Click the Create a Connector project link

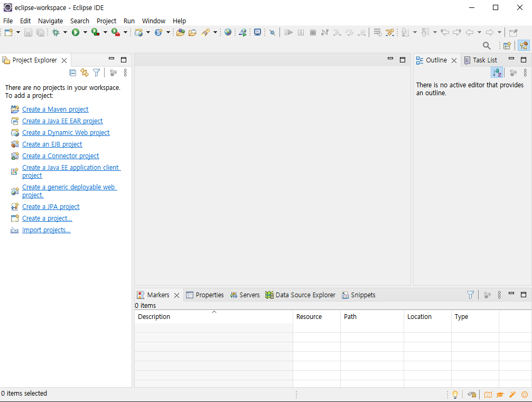pyautogui.click(x=60, y=156)
